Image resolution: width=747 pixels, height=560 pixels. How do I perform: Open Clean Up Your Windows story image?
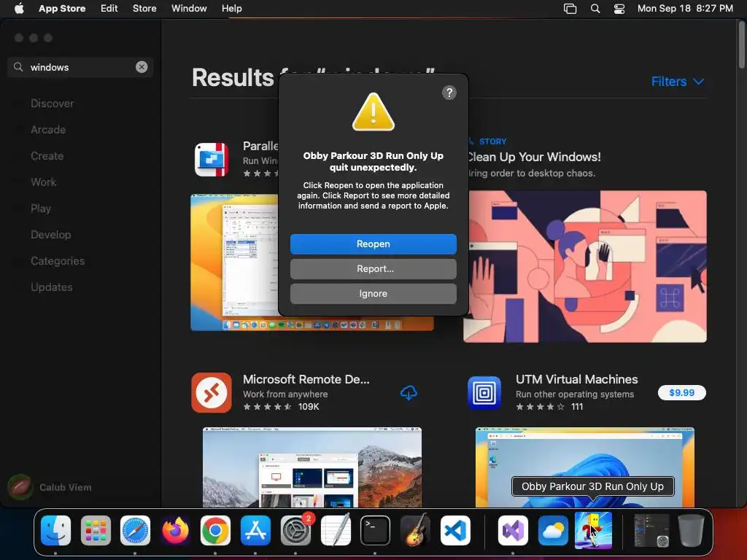coord(585,266)
